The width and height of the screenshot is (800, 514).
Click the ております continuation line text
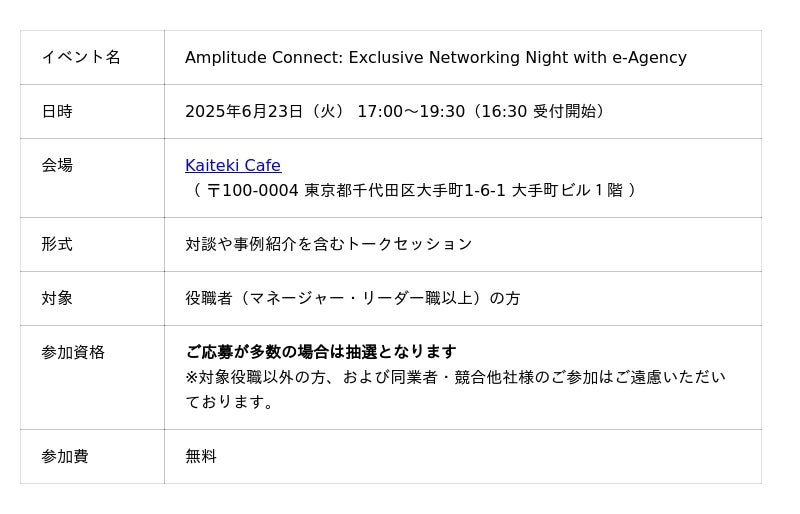[229, 402]
